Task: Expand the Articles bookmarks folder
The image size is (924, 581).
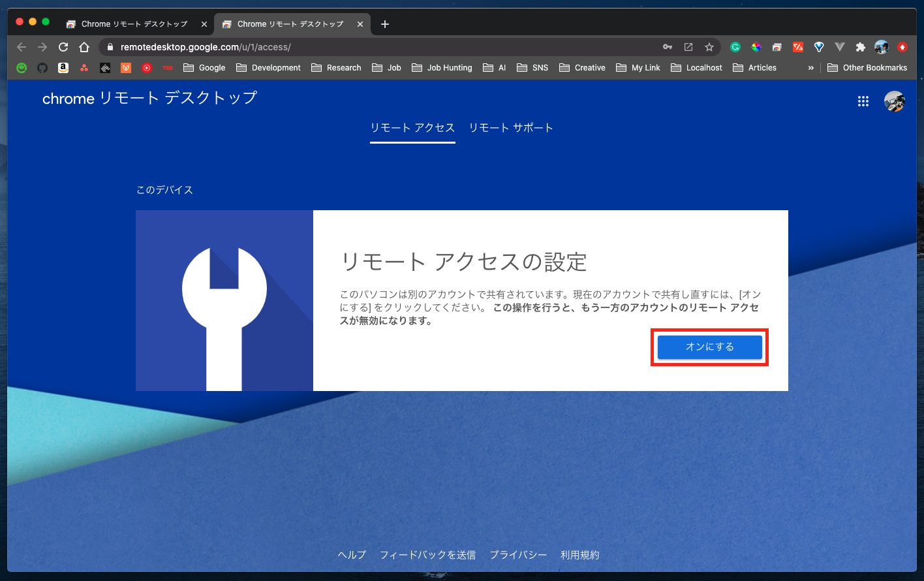Action: [754, 68]
